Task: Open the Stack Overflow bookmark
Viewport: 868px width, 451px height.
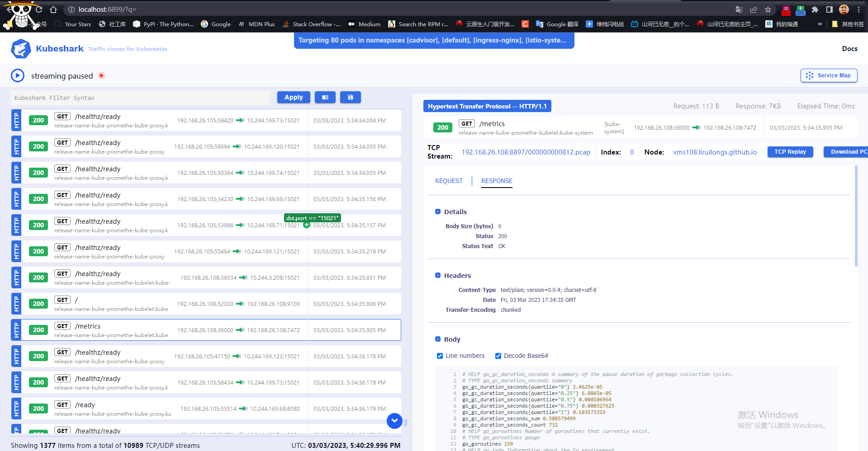Action: click(311, 24)
